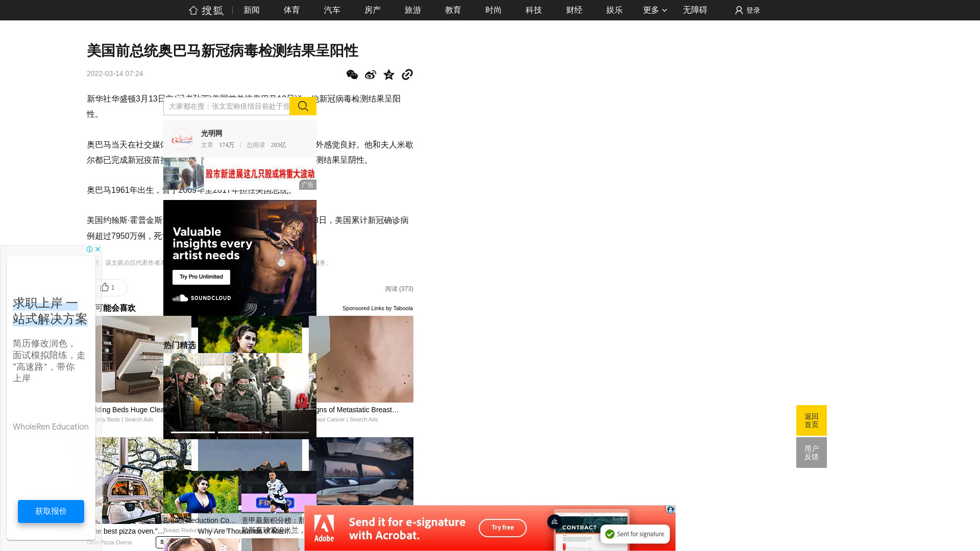Image resolution: width=980 pixels, height=551 pixels.
Task: Open 用户反馈 feedback button
Action: point(812,453)
